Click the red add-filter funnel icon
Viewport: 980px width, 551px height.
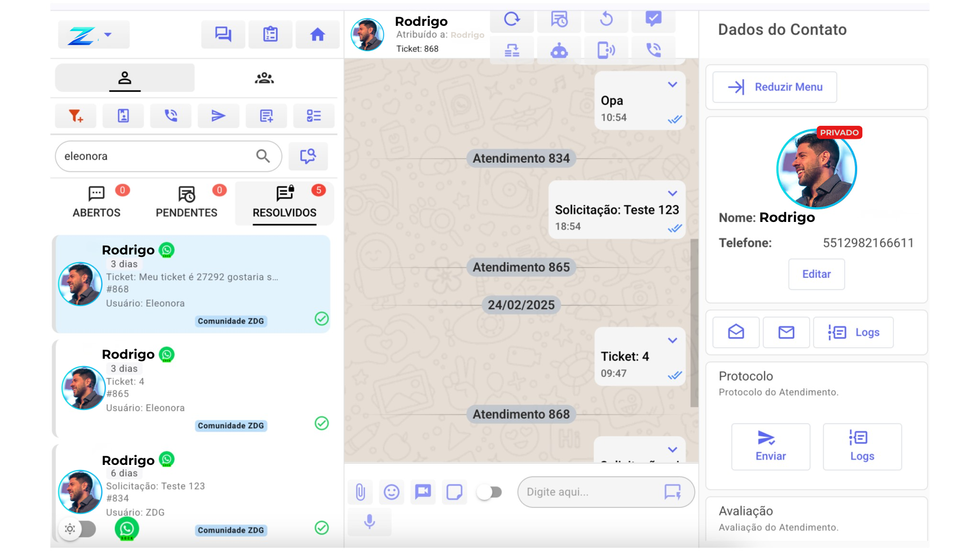pos(76,116)
